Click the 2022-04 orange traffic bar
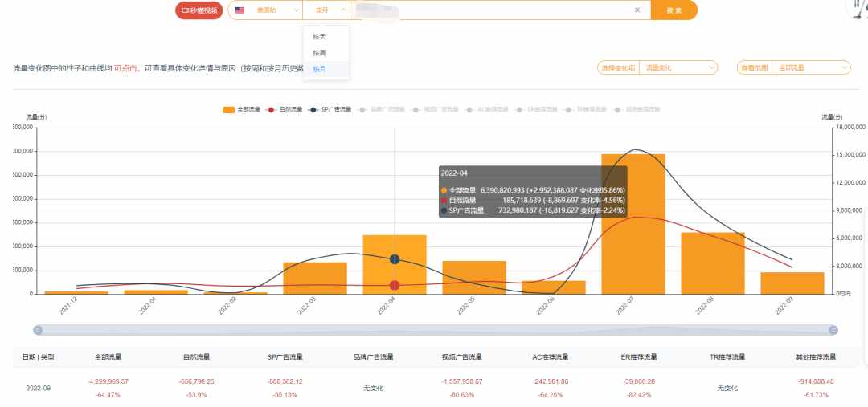The image size is (868, 407). [395, 264]
